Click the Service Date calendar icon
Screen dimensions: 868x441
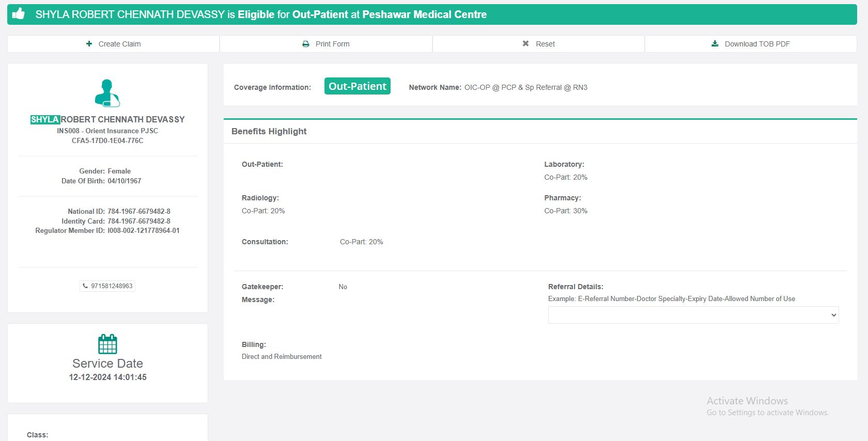click(x=107, y=344)
